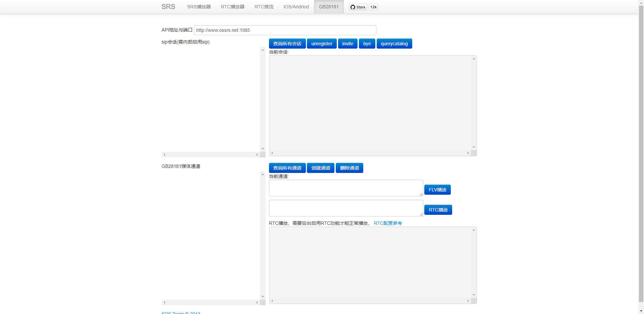Click FLV text box resize handle

pos(421,194)
